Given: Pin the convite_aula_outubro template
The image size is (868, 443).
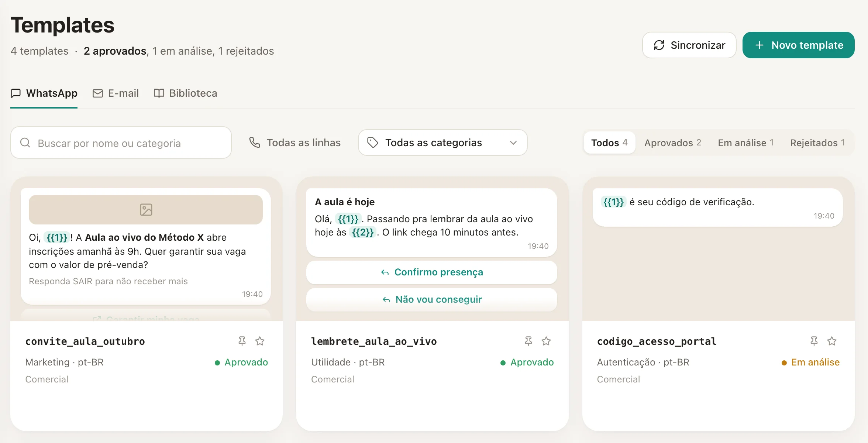Looking at the screenshot, I should pyautogui.click(x=242, y=341).
